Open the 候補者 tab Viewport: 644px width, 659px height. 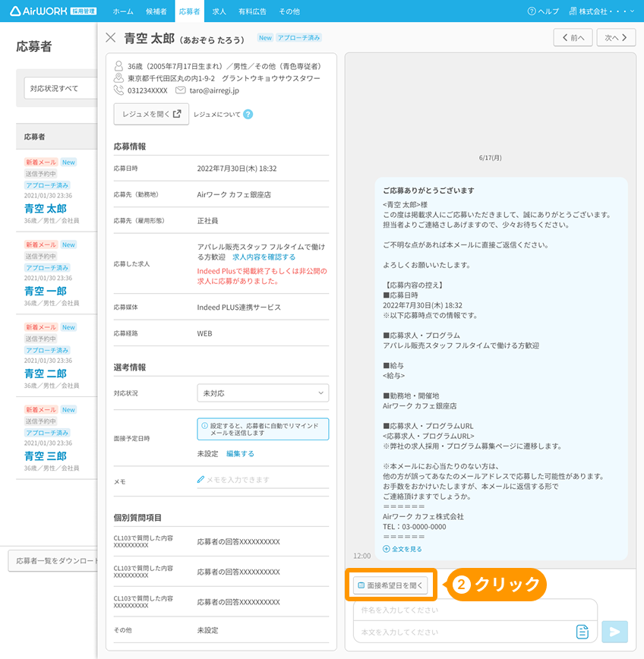coord(156,11)
